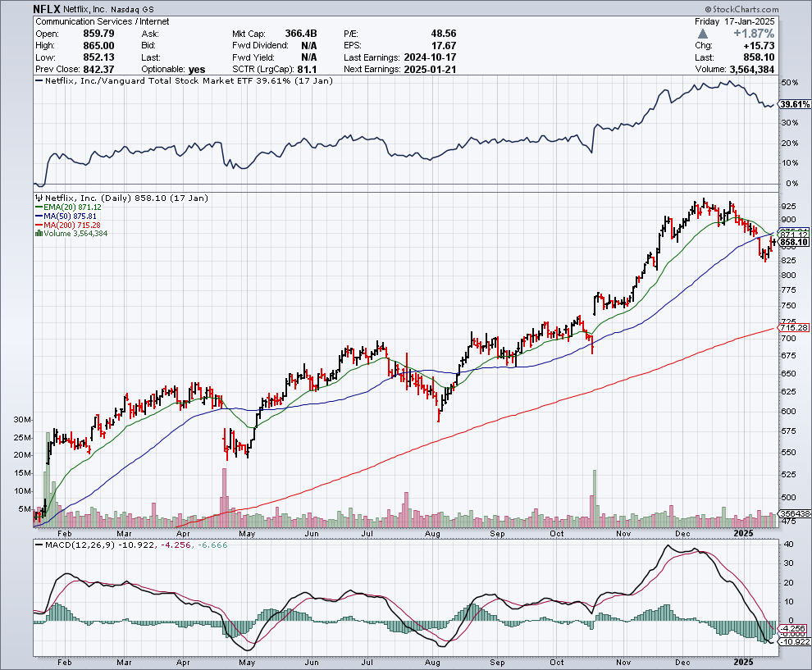The height and width of the screenshot is (670, 812).
Task: Click the Nasdaq GS exchange label
Action: click(x=133, y=9)
